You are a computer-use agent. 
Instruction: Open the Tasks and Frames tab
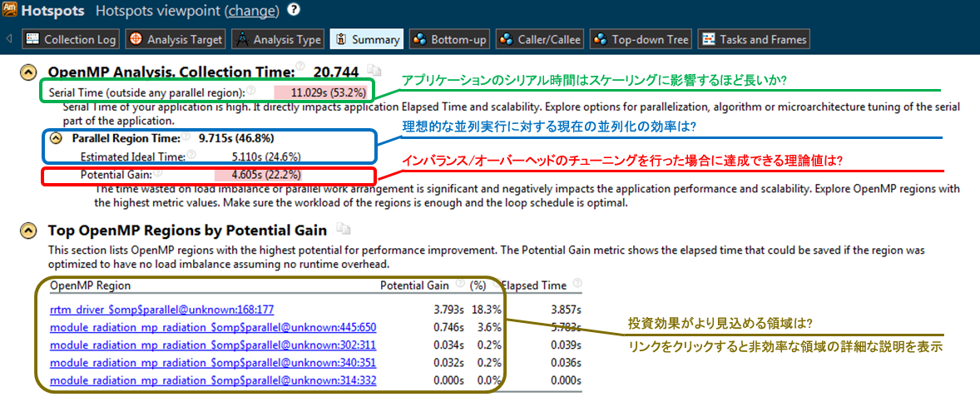753,39
